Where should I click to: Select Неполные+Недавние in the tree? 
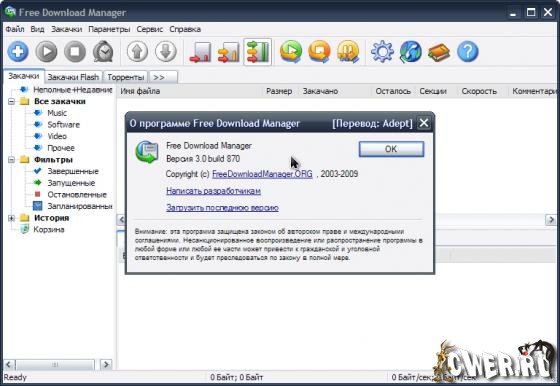point(73,90)
